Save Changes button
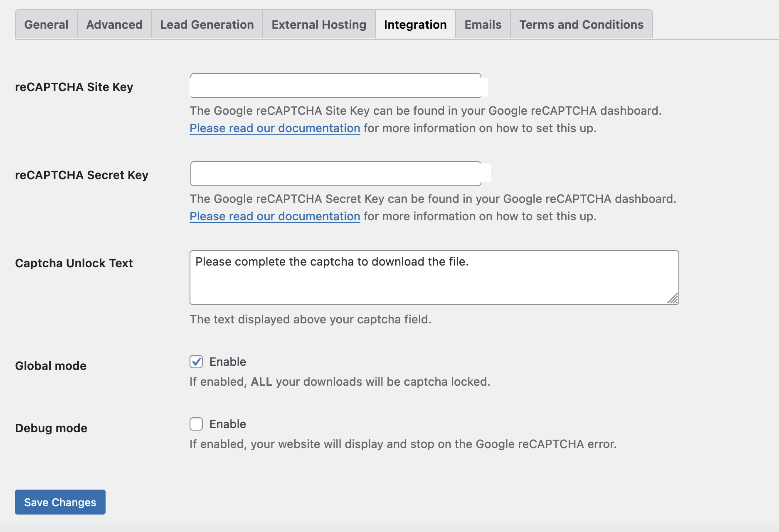This screenshot has height=532, width=779. point(60,502)
